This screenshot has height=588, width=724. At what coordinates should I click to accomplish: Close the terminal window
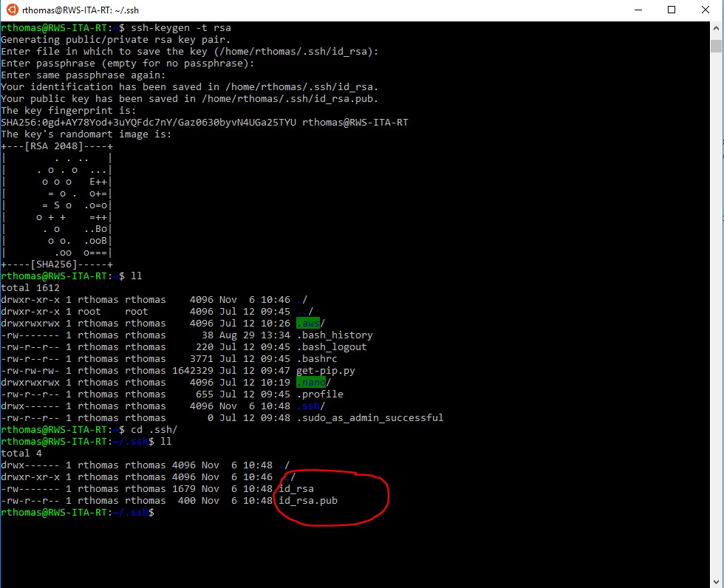pyautogui.click(x=706, y=10)
